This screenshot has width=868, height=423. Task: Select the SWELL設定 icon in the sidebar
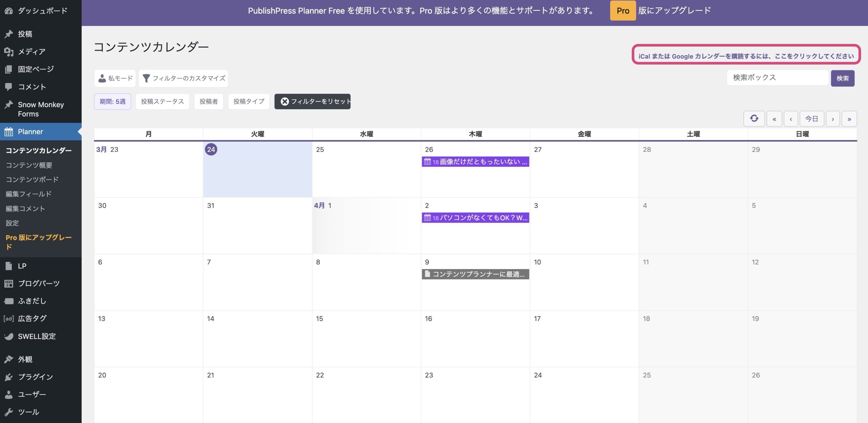8,336
